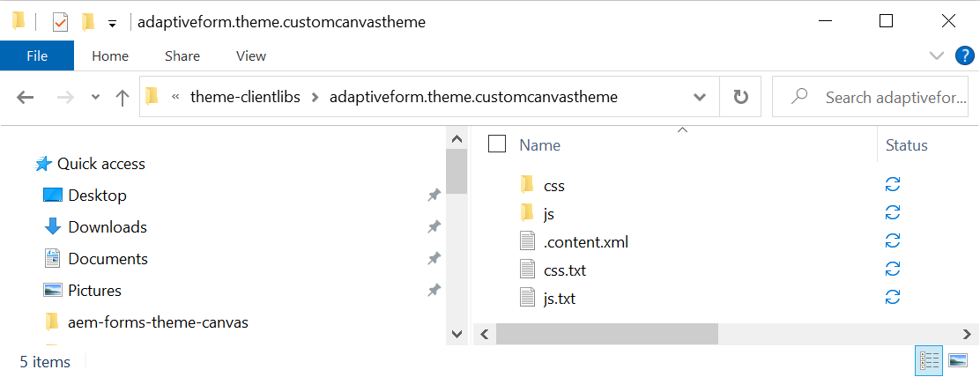
Task: Switch to details view button
Action: point(929,359)
